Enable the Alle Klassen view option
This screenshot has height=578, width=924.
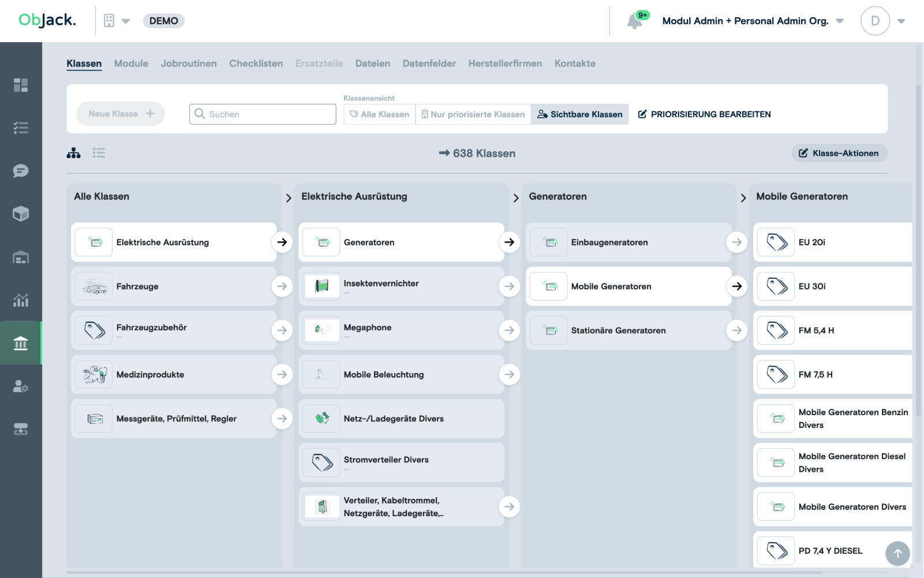(379, 114)
